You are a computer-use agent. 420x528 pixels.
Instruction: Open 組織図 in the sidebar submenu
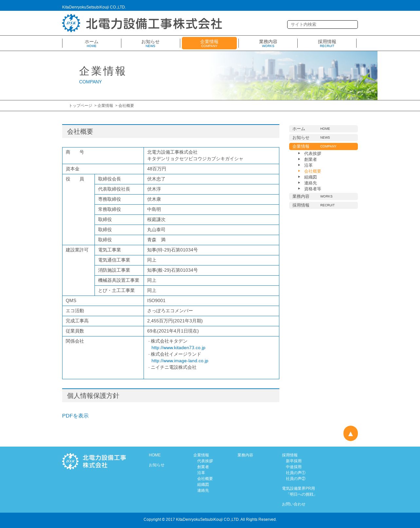[310, 177]
